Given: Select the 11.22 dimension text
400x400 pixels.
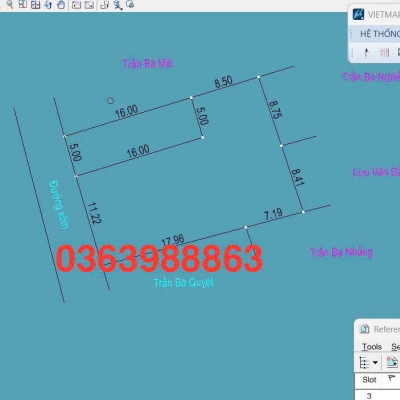Looking at the screenshot, I should 94,213.
